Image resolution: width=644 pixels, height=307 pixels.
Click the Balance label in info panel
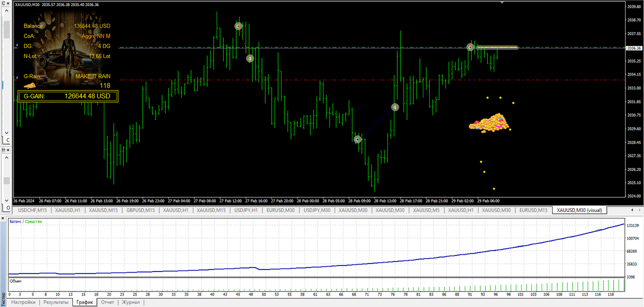pyautogui.click(x=33, y=26)
